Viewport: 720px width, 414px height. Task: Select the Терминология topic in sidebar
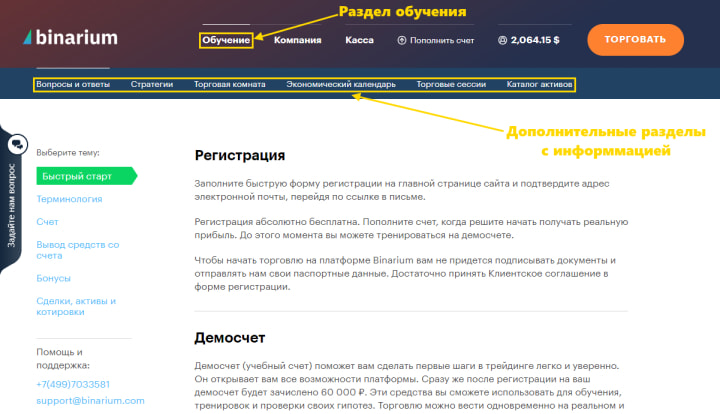(69, 199)
